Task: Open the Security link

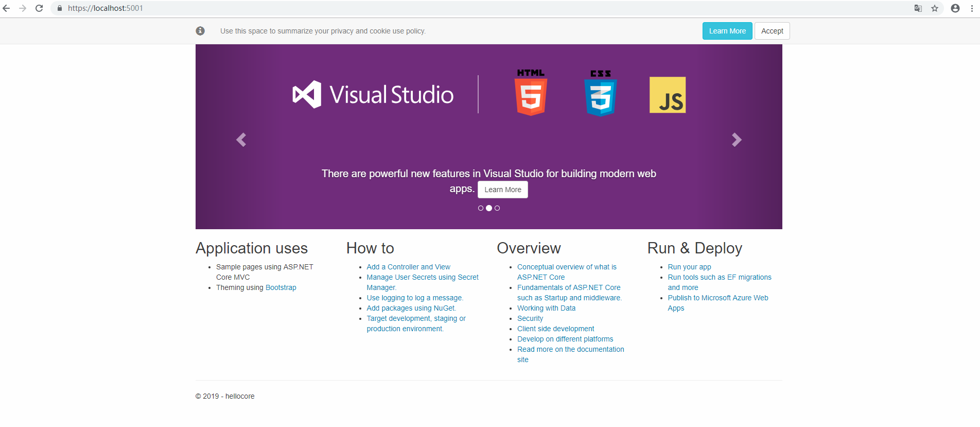Action: click(530, 318)
